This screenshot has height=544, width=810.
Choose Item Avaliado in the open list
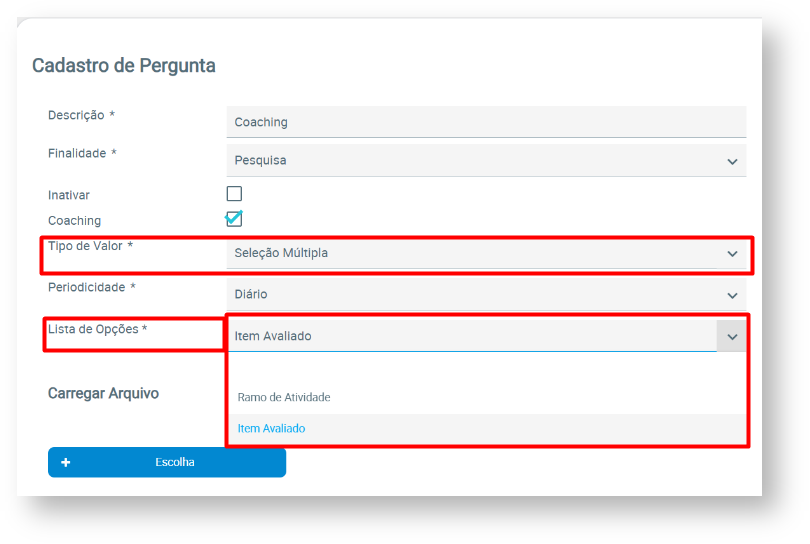tap(271, 428)
